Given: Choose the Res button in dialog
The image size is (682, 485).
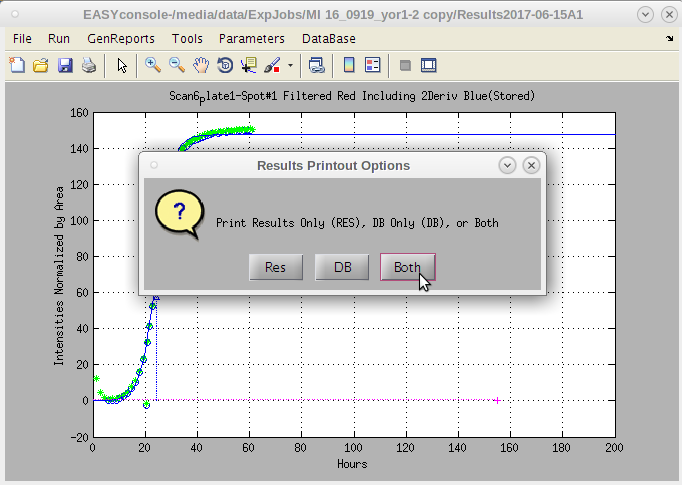Looking at the screenshot, I should click(275, 267).
